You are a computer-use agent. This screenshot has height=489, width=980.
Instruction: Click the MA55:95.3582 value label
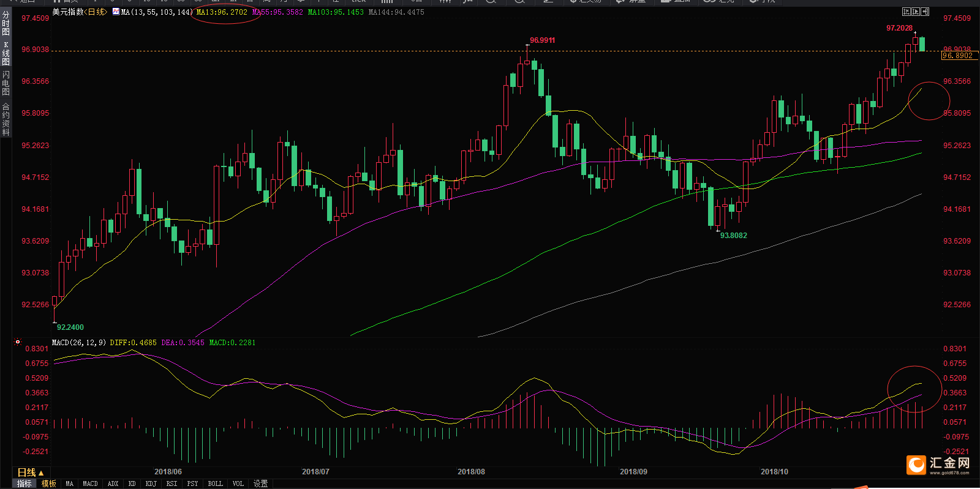[x=277, y=12]
